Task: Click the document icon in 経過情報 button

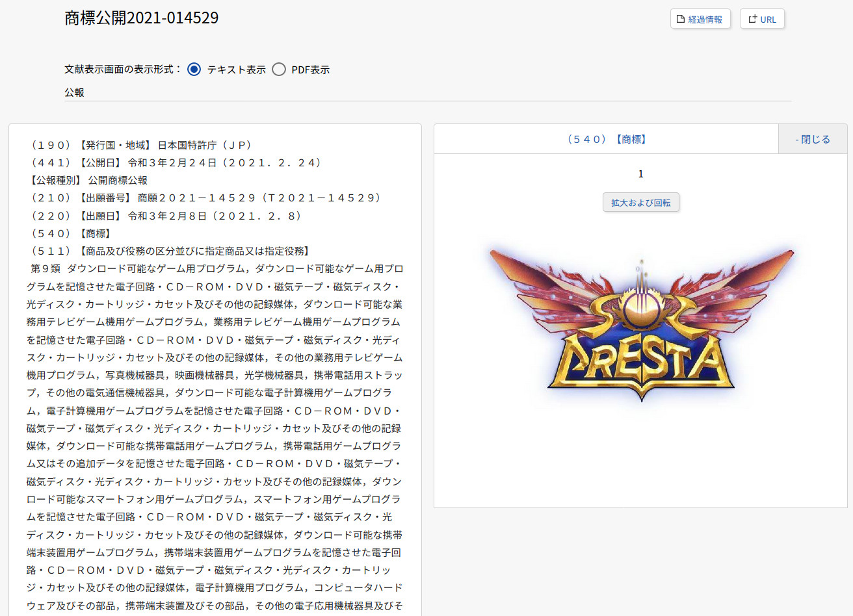Action: coord(680,19)
